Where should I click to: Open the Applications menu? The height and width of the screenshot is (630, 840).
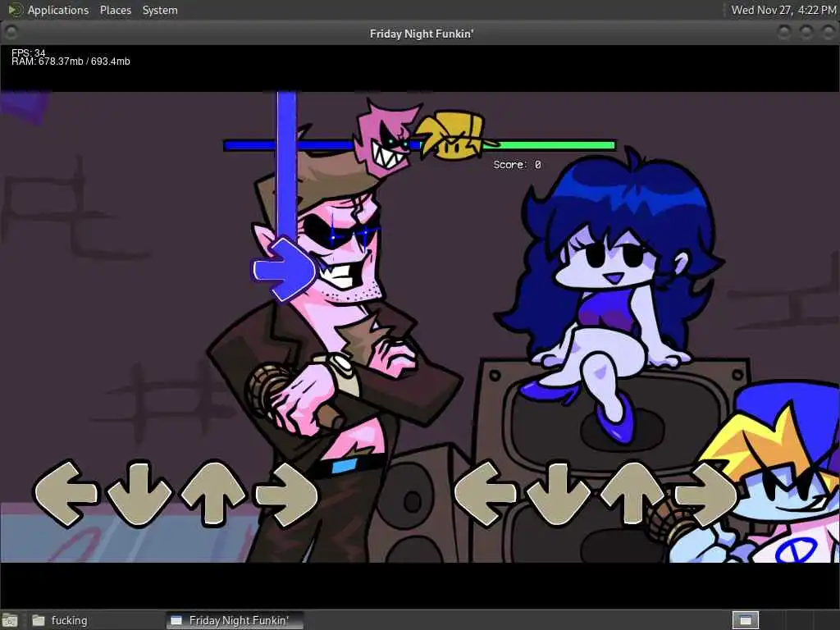(58, 10)
